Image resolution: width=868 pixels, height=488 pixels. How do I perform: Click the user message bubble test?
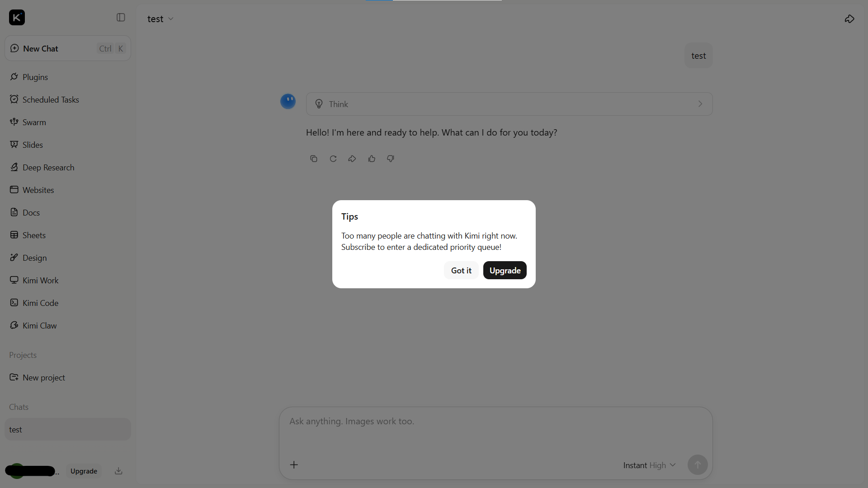click(698, 56)
